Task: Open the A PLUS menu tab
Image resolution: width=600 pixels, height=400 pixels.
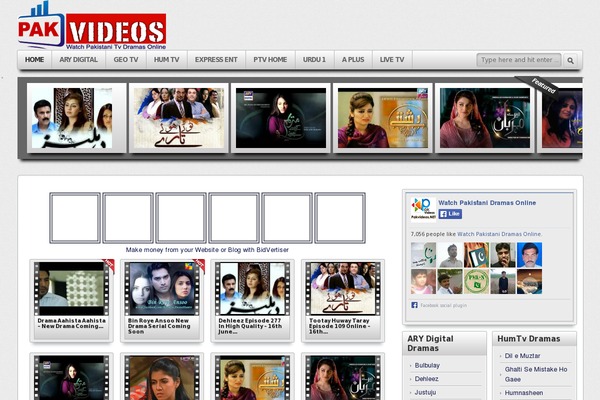Action: [x=353, y=60]
